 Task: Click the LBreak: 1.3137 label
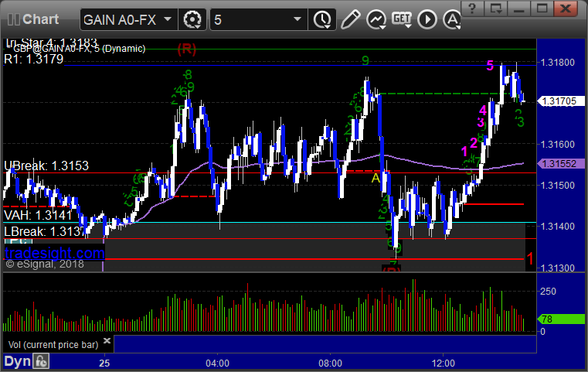[46, 231]
